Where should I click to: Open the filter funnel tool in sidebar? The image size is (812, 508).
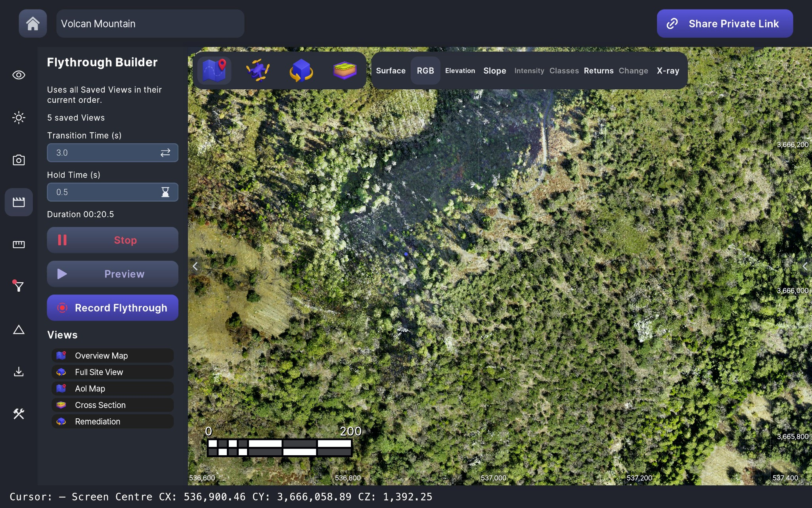tap(19, 287)
